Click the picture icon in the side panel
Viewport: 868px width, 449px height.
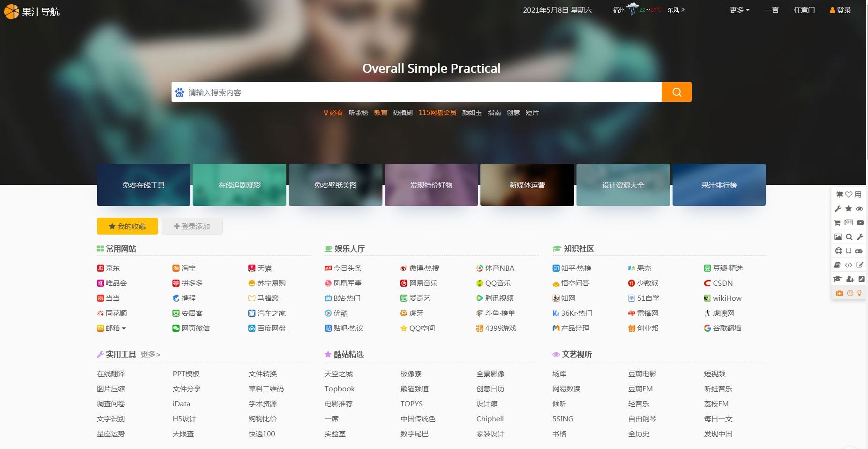(838, 237)
